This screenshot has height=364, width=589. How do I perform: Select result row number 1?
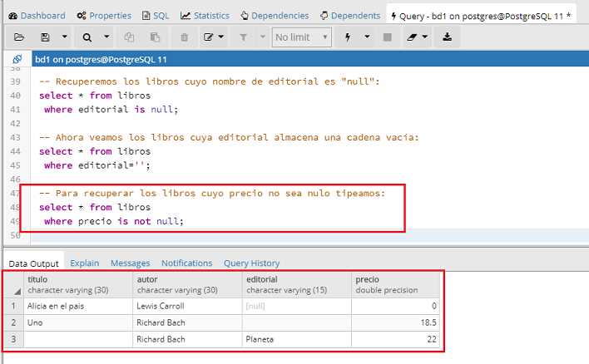[x=14, y=306]
